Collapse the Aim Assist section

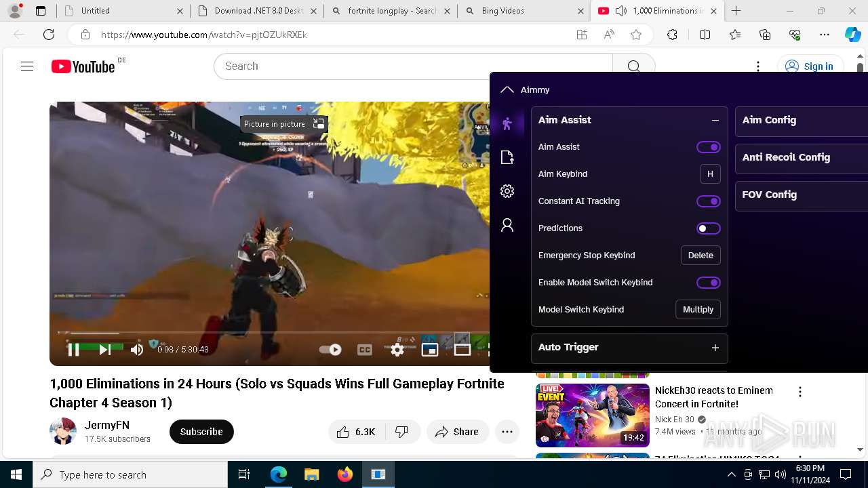coord(715,120)
